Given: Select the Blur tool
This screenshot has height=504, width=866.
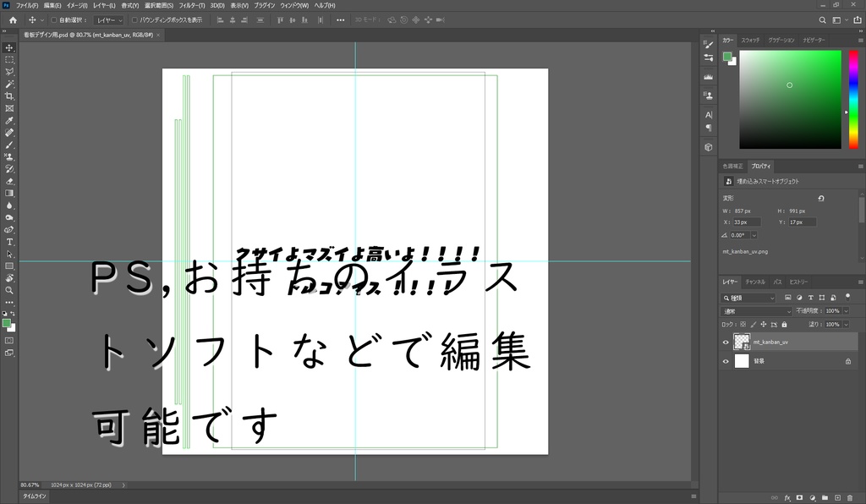Looking at the screenshot, I should point(9,205).
